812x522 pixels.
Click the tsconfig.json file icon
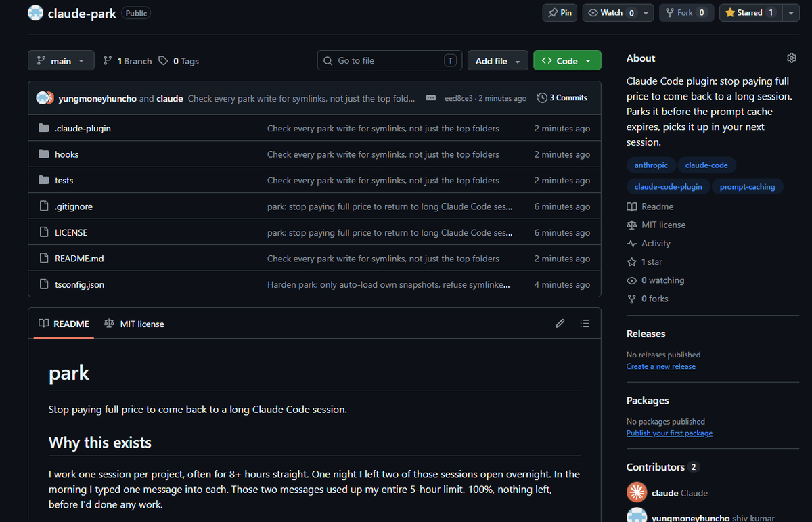point(44,284)
